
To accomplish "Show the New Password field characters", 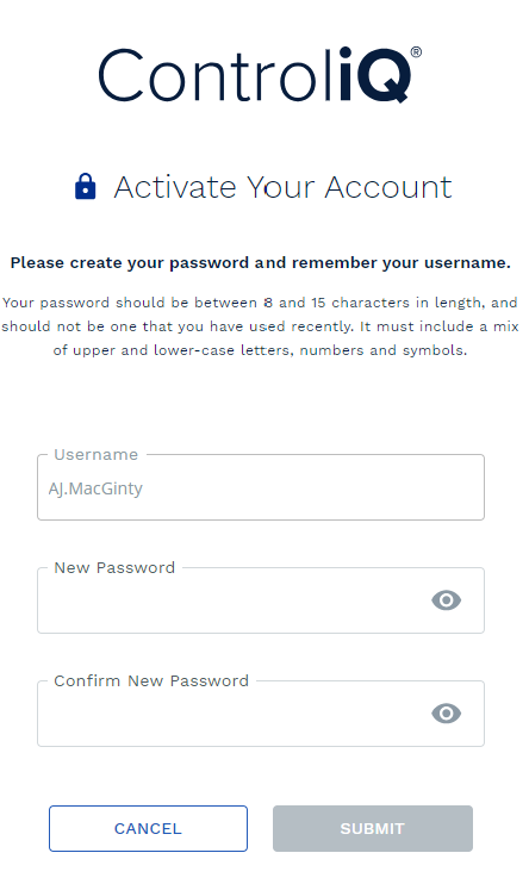I will [446, 600].
